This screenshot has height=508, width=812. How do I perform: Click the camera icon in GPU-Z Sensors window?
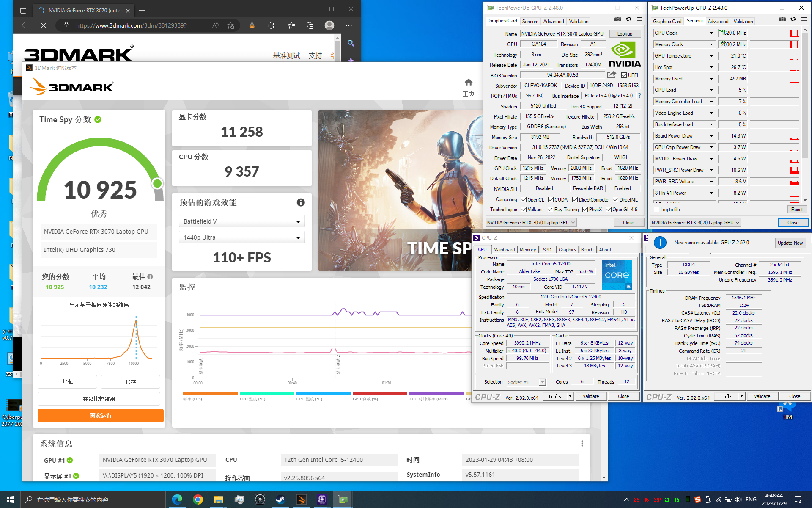tap(782, 19)
